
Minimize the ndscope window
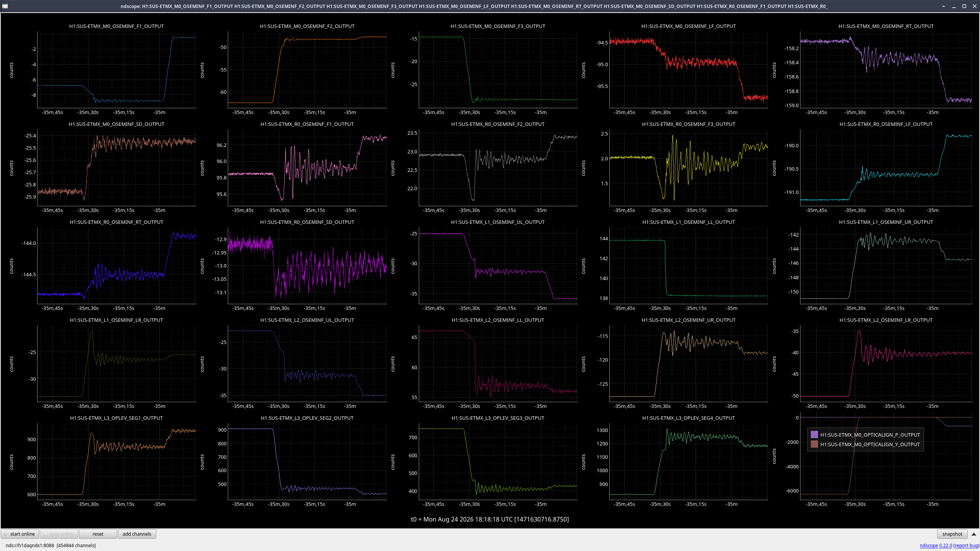(x=954, y=6)
